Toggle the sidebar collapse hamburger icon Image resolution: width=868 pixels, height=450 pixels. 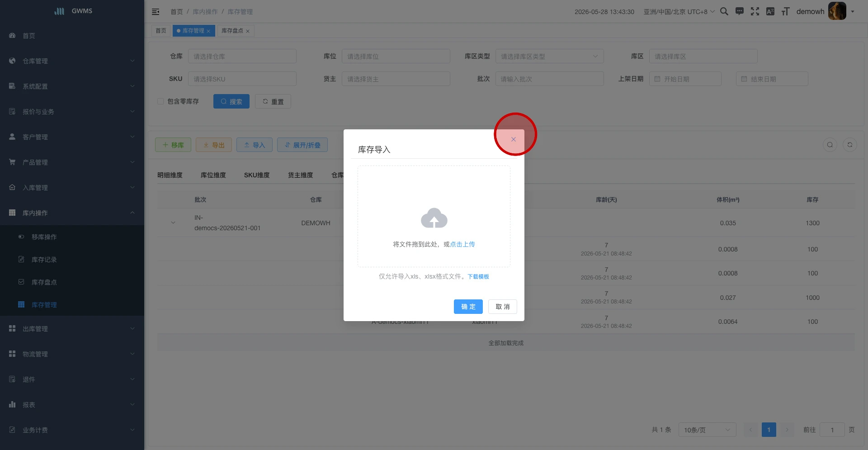tap(156, 12)
